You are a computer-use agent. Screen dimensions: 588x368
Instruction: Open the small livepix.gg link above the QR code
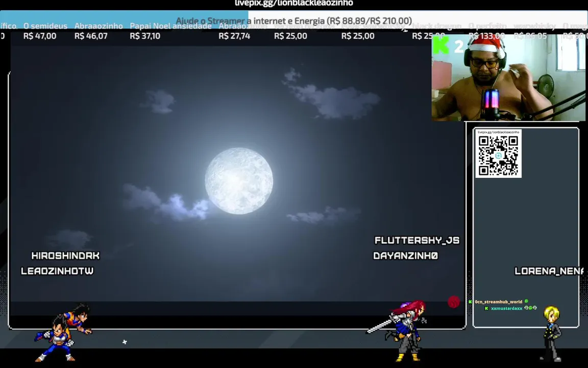point(498,132)
